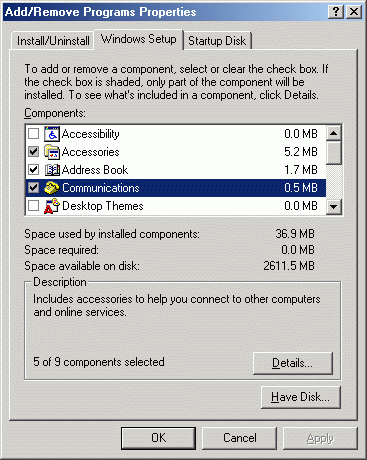
Task: Check the Accessibility component checkbox
Action: pyautogui.click(x=33, y=134)
